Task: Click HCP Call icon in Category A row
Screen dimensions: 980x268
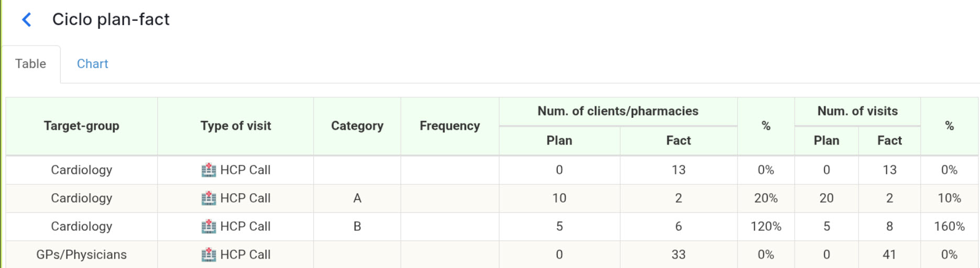Action: pyautogui.click(x=208, y=198)
